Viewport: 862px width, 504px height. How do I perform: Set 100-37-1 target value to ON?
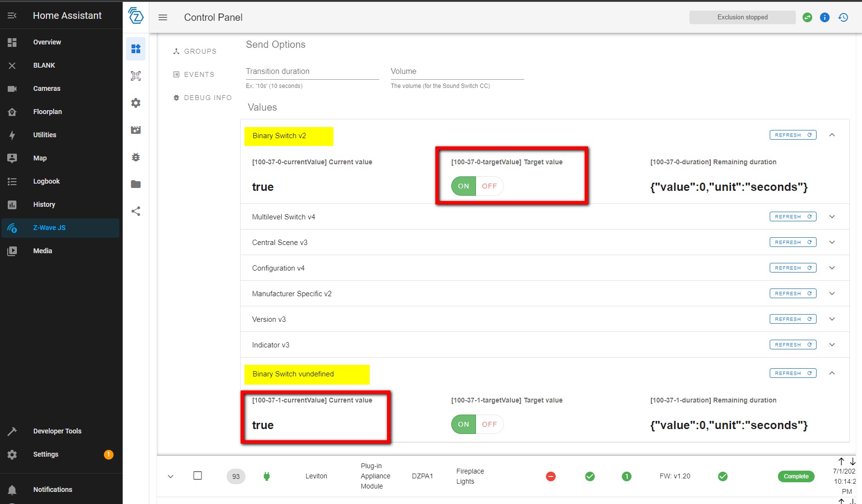(x=463, y=424)
